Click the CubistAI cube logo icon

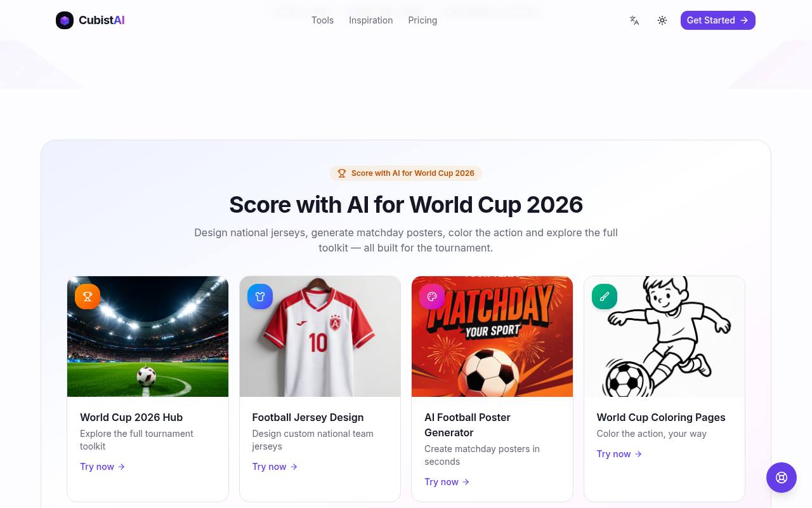[x=65, y=20]
